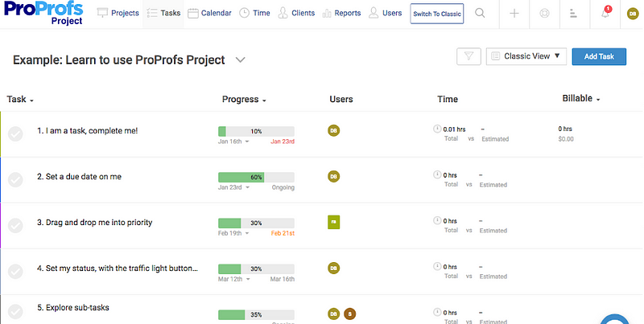This screenshot has height=324, width=644.
Task: Check off 'Set a due date on me'
Action: pyautogui.click(x=15, y=180)
